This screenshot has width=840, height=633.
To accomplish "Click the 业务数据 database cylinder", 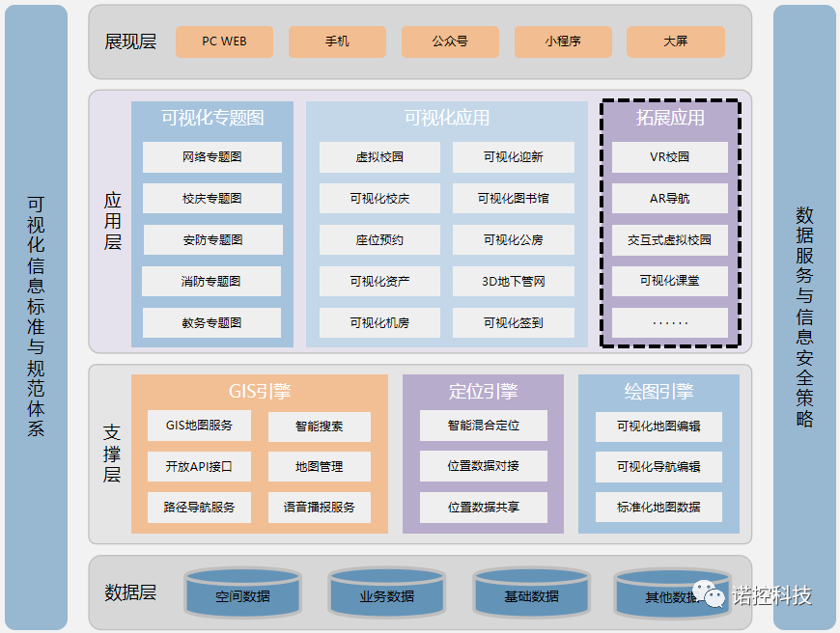I will (x=386, y=596).
